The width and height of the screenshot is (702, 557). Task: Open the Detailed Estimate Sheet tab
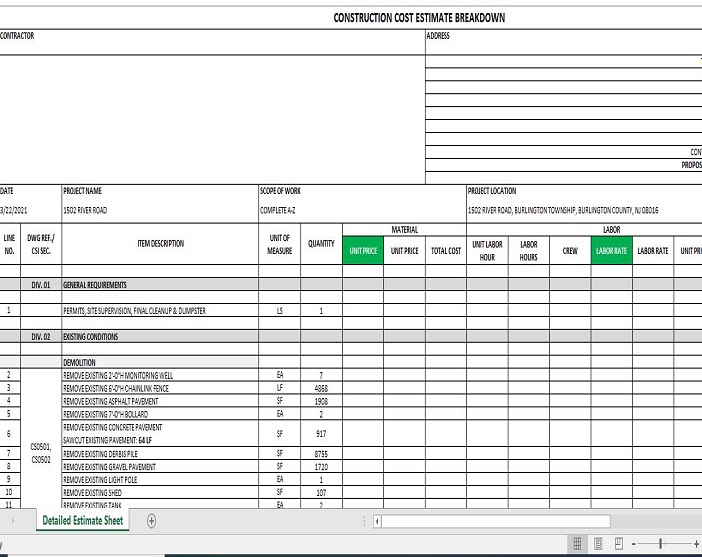(x=83, y=520)
